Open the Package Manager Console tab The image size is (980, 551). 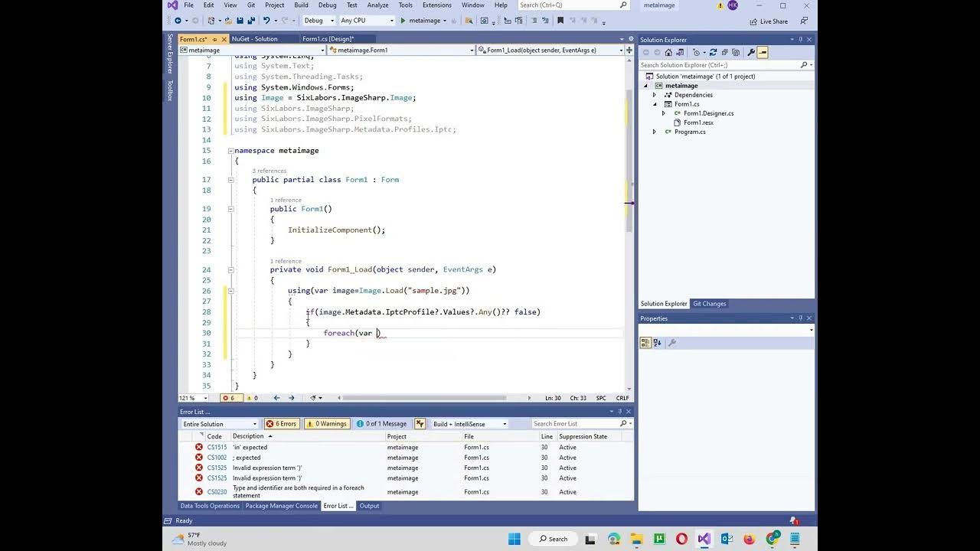pyautogui.click(x=281, y=506)
